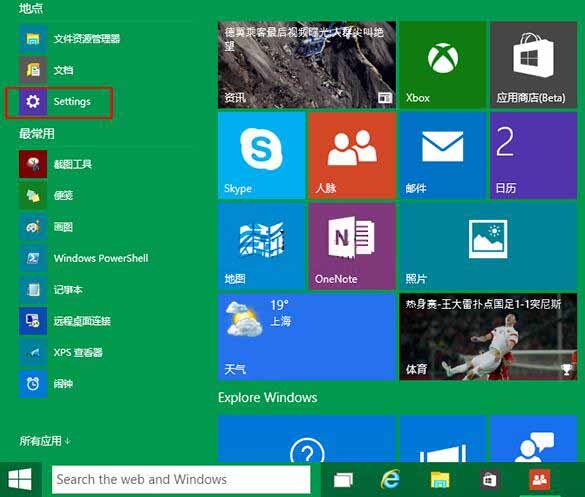
Task: Open Task View icon on the taskbar
Action: click(343, 480)
